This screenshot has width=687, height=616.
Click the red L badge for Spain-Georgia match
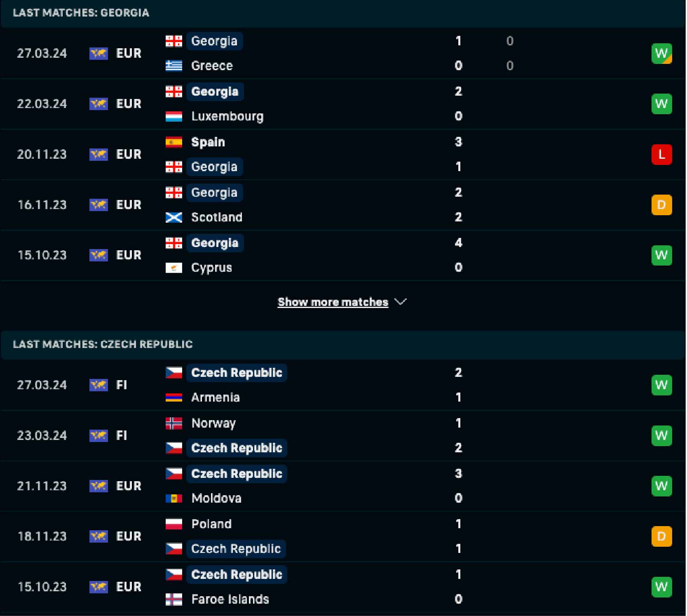[661, 155]
